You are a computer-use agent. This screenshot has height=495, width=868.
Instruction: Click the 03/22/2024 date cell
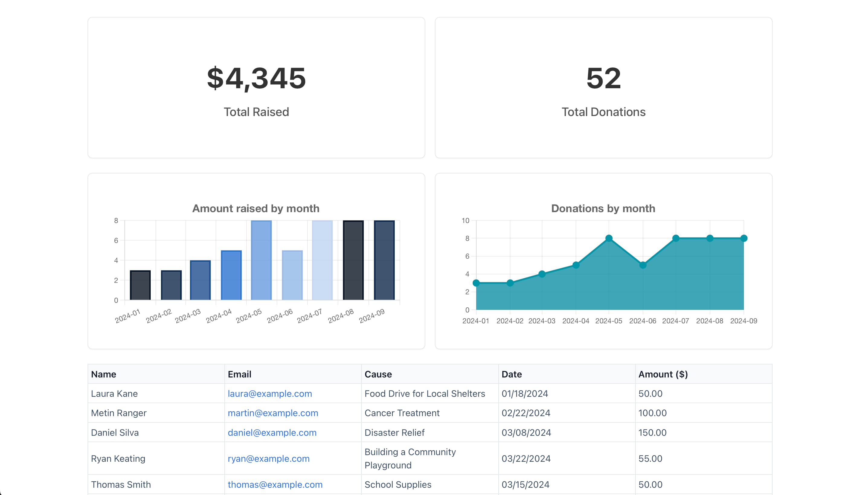click(526, 458)
